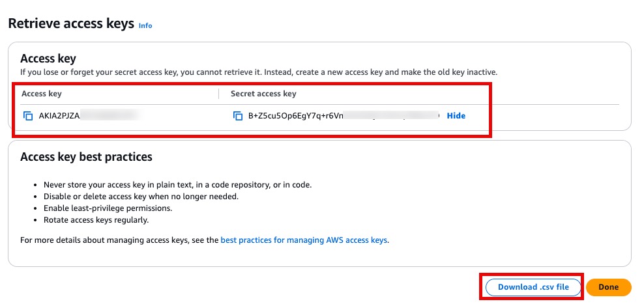Click the Done button

click(x=608, y=287)
